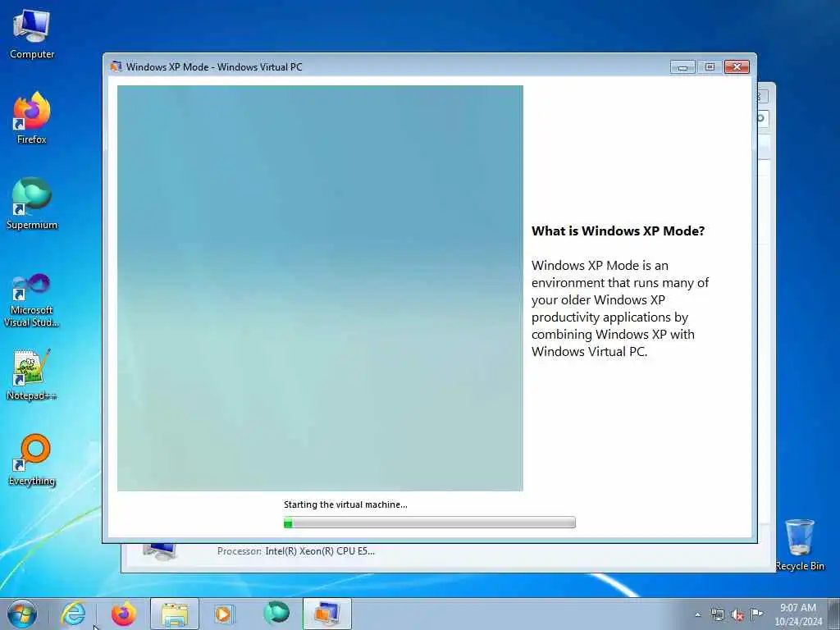The image size is (840, 630).
Task: Launch Windows Media Player from the taskbar
Action: point(225,614)
